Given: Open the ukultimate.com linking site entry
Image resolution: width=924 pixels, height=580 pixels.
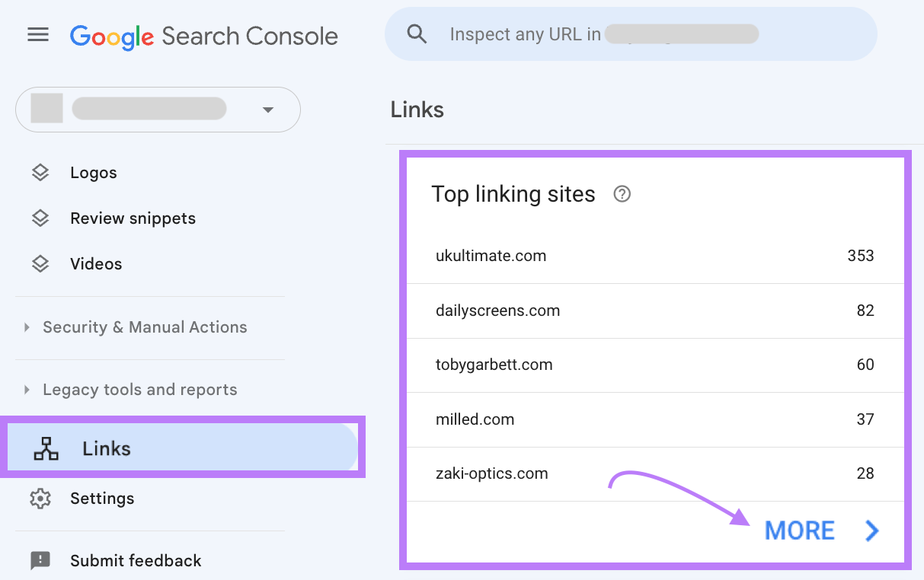Looking at the screenshot, I should coord(491,256).
